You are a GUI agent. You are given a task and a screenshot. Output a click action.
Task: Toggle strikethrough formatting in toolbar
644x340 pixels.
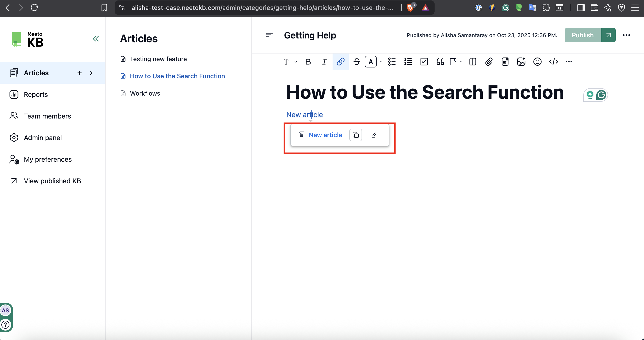point(357,62)
